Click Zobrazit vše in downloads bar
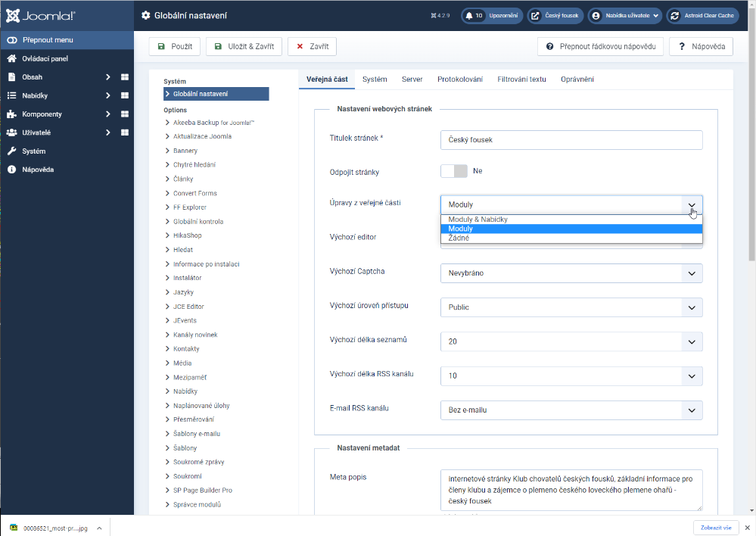 point(715,528)
